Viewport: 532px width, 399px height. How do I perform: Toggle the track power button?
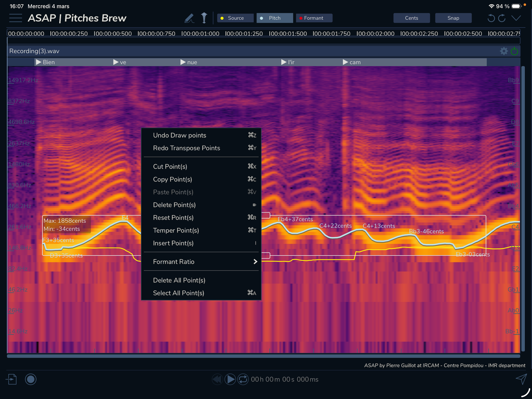click(x=514, y=51)
